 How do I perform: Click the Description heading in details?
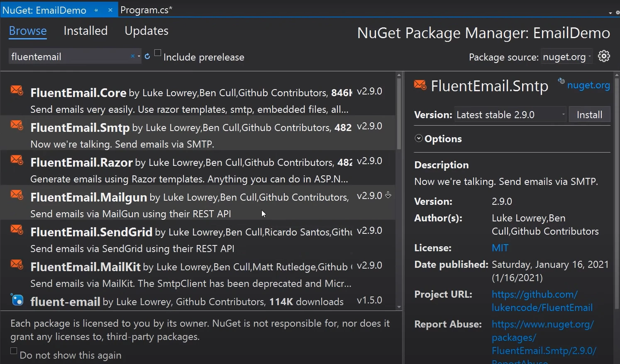coord(442,165)
